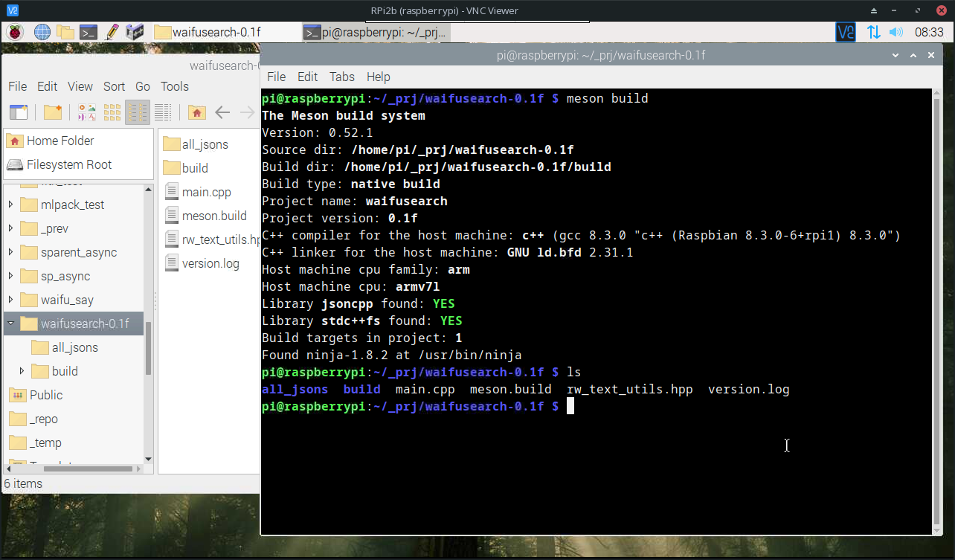This screenshot has height=560, width=955.
Task: Go forward with the toolbar right arrow
Action: (x=248, y=112)
